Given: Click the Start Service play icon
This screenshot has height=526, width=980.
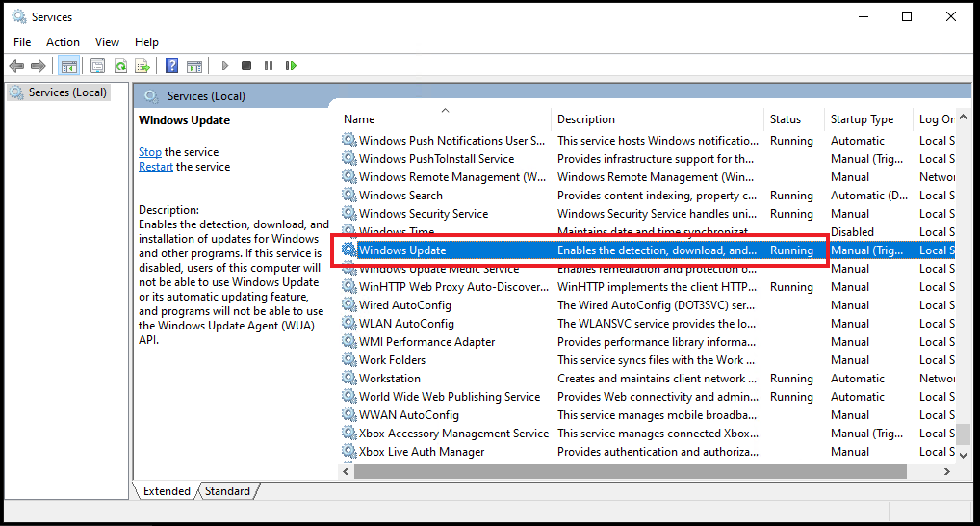Looking at the screenshot, I should tap(225, 66).
